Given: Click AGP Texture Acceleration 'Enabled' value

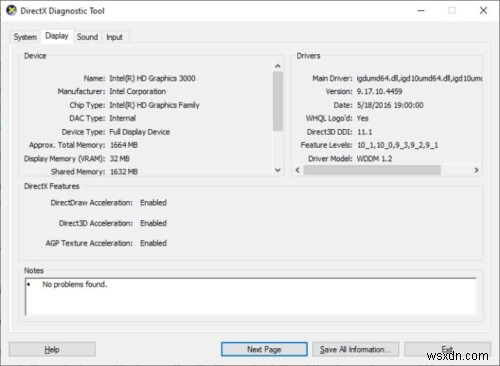Looking at the screenshot, I should pos(153,243).
